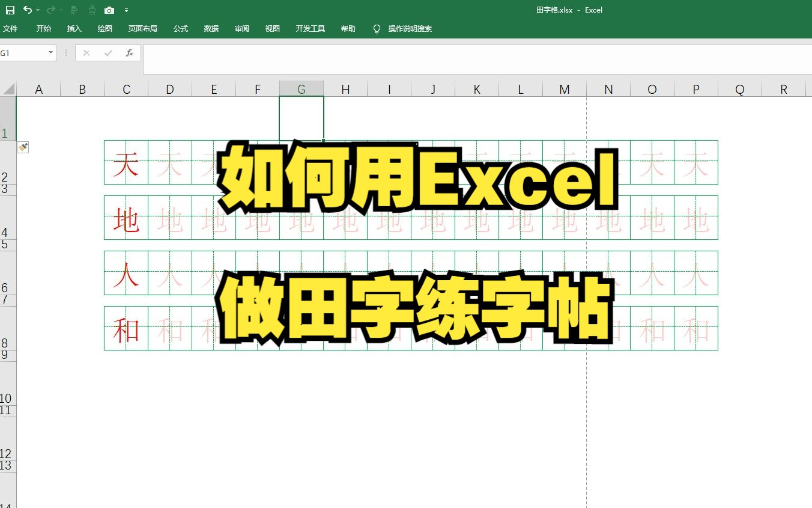Click the Name Box showing G1
Screen dimensions: 812x508
(22, 53)
